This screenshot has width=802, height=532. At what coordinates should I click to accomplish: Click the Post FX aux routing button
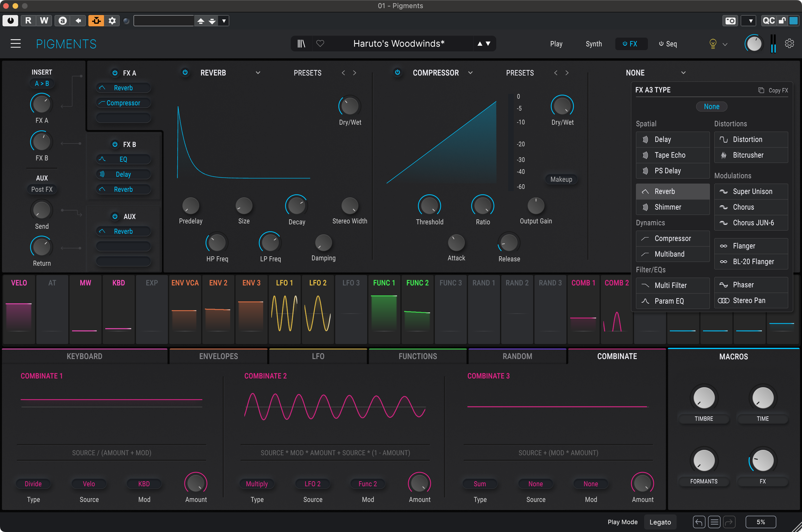(x=42, y=189)
